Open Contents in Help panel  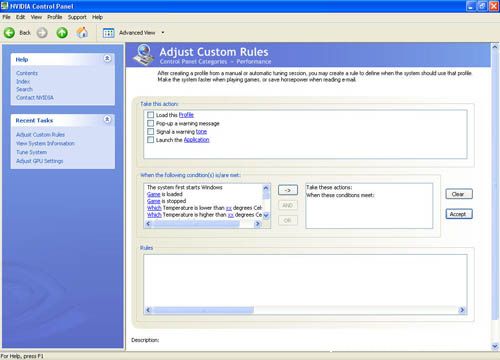coord(27,73)
